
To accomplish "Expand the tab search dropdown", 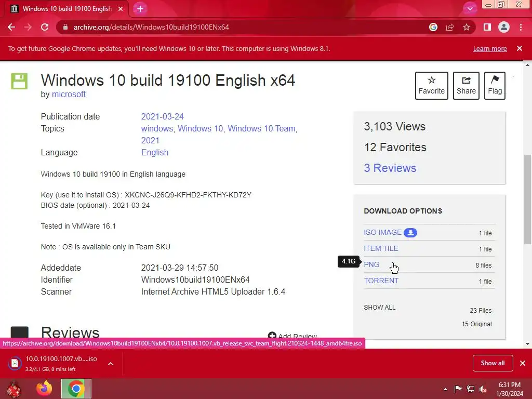I will point(470,8).
